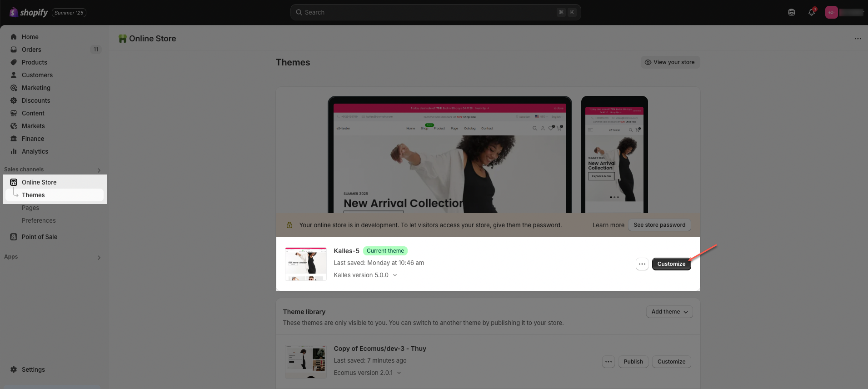Select Online Store in the sidebar

tap(55, 182)
